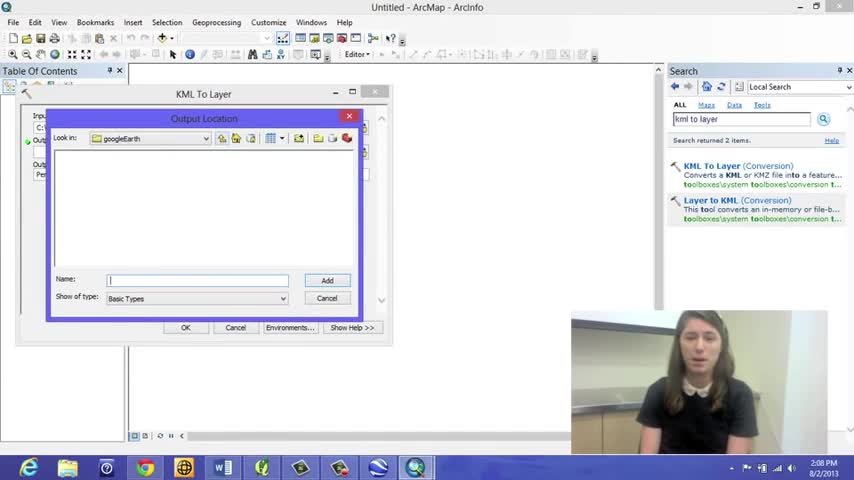Click the What's This help icon
The image size is (854, 480).
click(x=391, y=38)
